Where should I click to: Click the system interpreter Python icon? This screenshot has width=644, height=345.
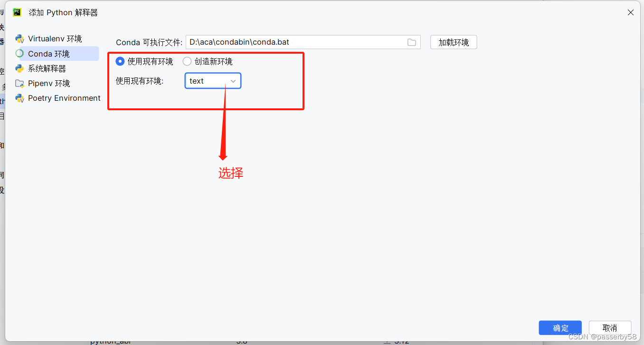pyautogui.click(x=19, y=68)
